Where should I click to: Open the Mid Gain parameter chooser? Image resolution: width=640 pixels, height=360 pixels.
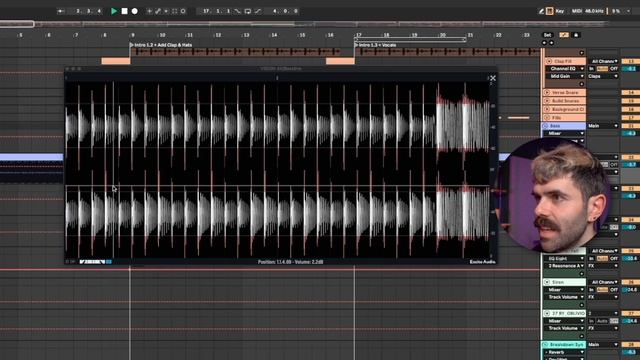(565, 76)
